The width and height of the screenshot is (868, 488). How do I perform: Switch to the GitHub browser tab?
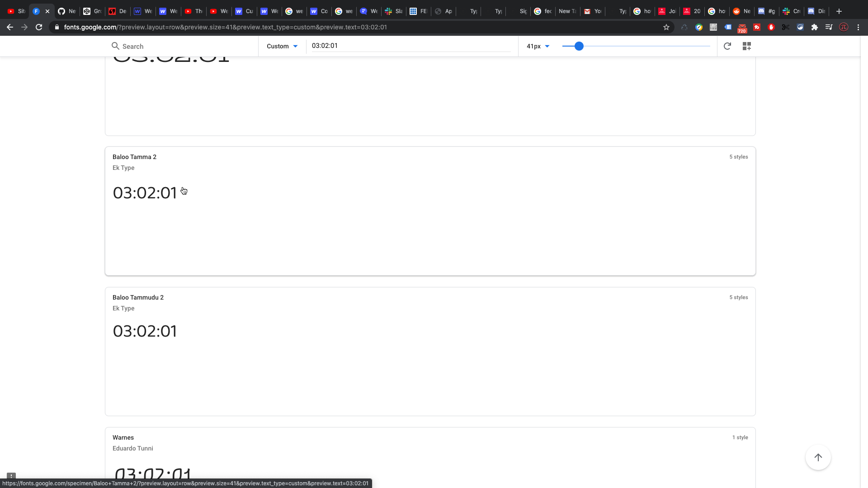pos(66,11)
